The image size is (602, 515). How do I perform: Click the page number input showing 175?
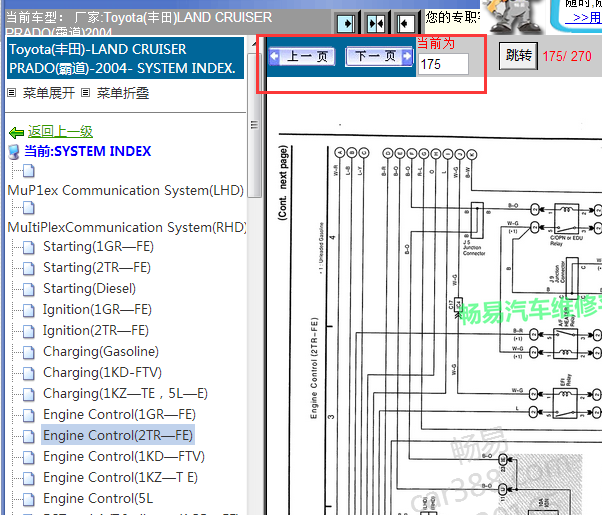[x=443, y=64]
